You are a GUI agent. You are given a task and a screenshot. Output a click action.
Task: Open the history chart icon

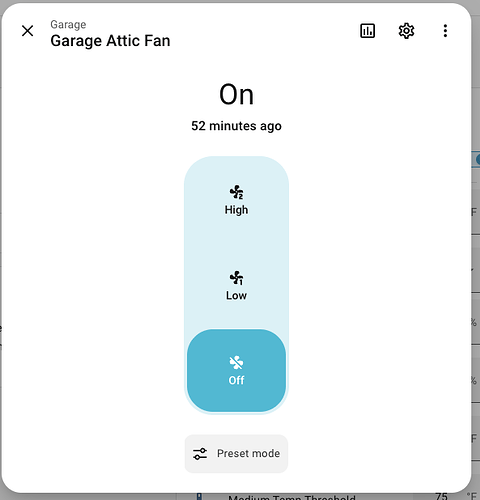tap(367, 31)
